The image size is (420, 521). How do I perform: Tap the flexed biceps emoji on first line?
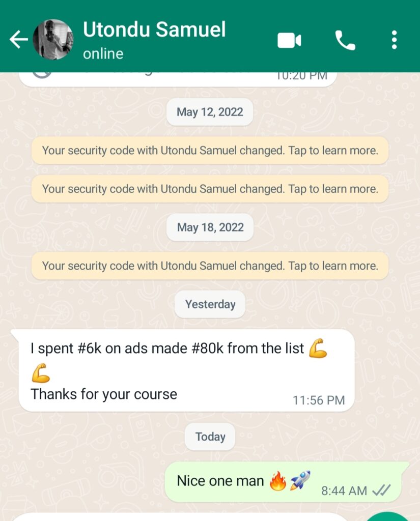318,348
